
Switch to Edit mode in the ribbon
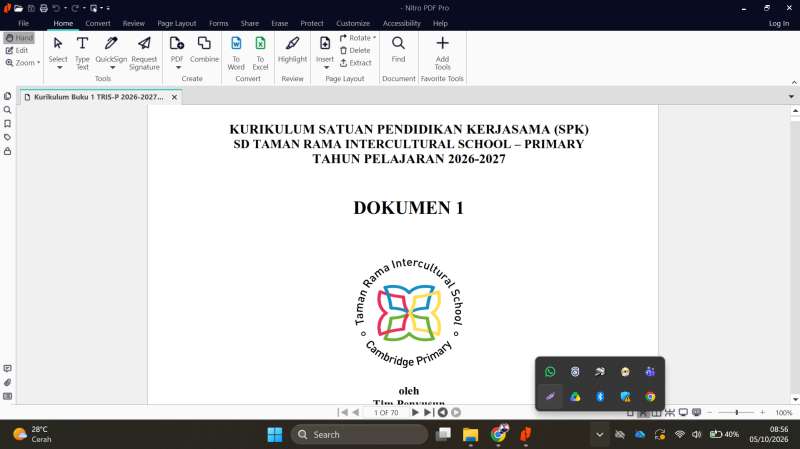pos(17,50)
